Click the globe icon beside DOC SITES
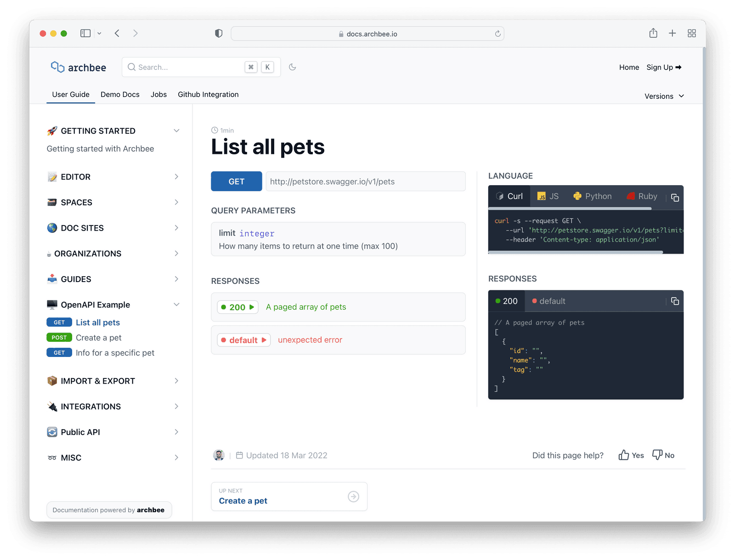 coord(52,228)
